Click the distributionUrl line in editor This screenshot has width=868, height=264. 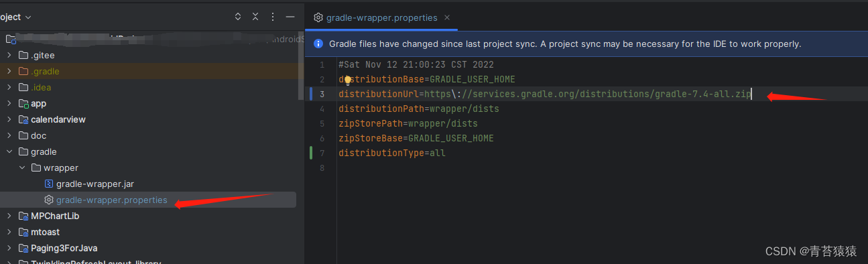[545, 94]
